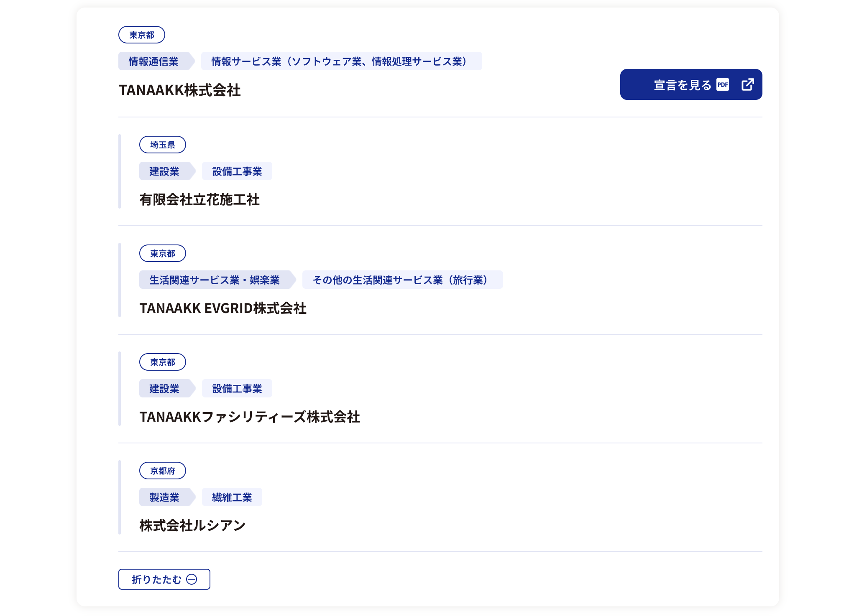Click 設備工事業 tag for 有限会社立花施工社
The image size is (849, 616).
pyautogui.click(x=237, y=171)
